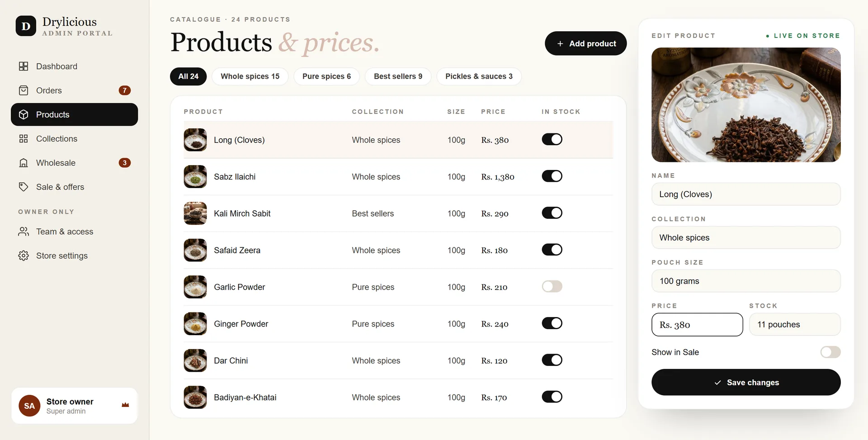
Task: Click the SA avatar circle
Action: pyautogui.click(x=29, y=406)
